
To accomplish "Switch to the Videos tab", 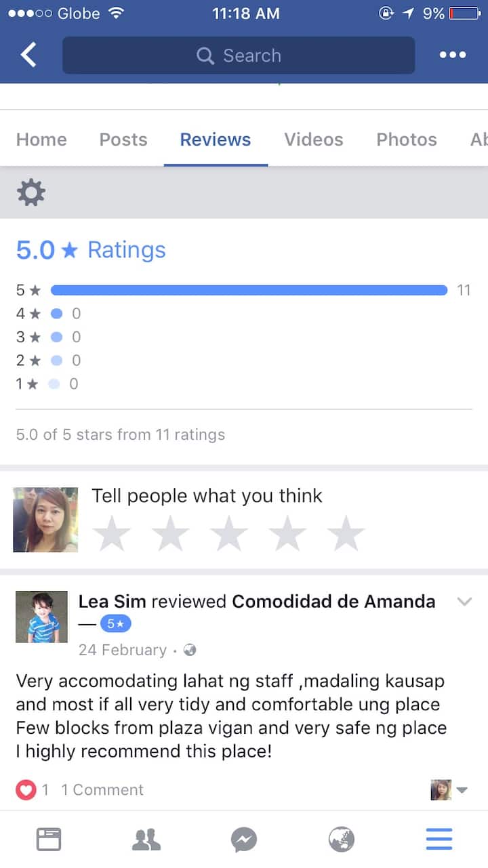I will [313, 140].
